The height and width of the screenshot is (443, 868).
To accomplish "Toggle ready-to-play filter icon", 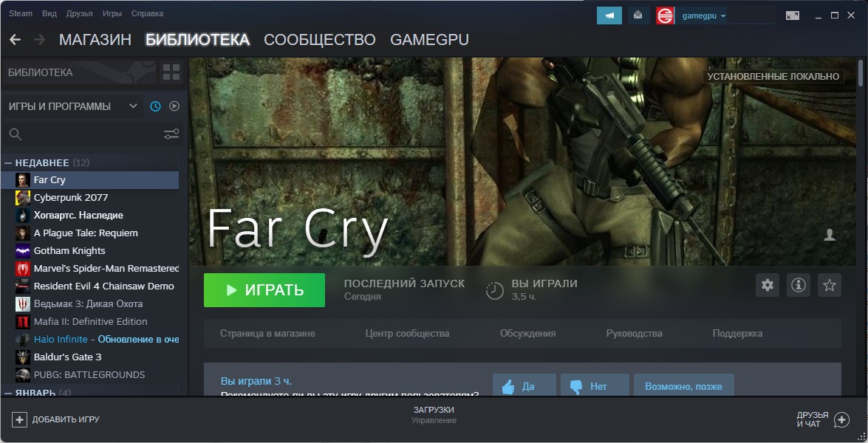I will coord(174,106).
